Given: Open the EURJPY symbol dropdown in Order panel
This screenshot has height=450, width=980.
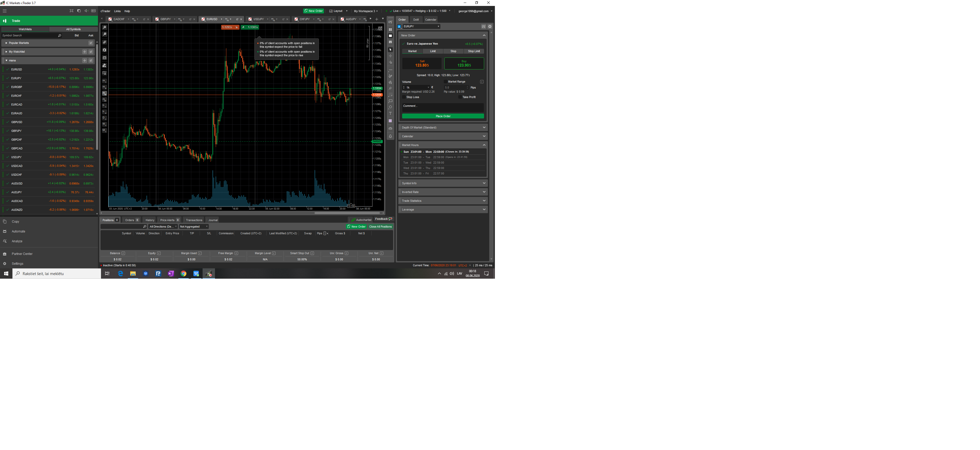Looking at the screenshot, I should [421, 27].
